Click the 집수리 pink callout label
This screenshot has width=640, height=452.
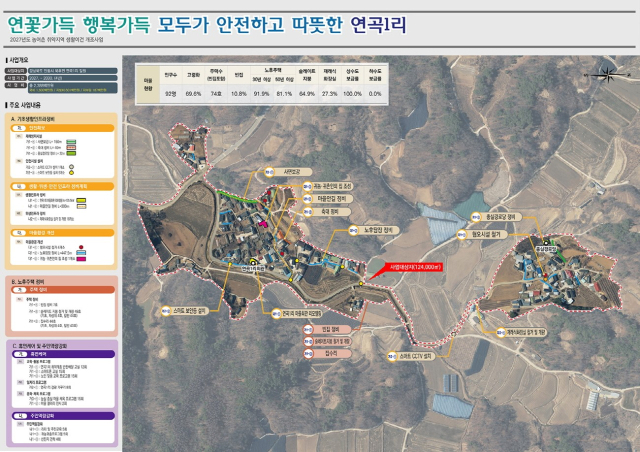pos(331,354)
